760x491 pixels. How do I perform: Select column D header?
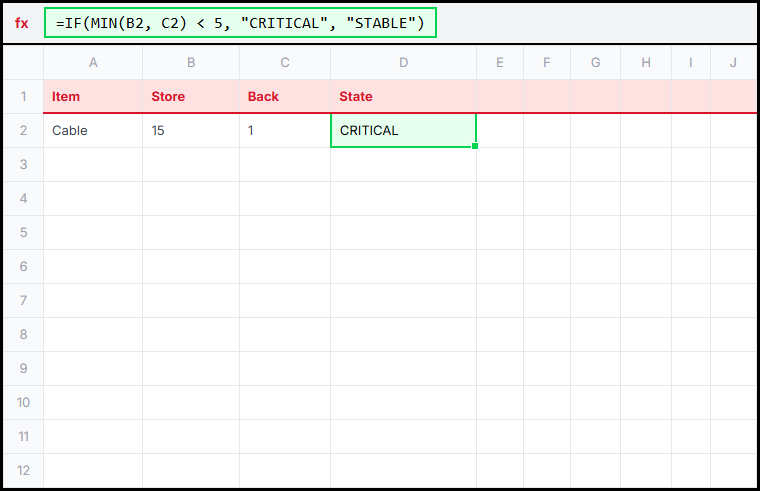pyautogui.click(x=403, y=63)
